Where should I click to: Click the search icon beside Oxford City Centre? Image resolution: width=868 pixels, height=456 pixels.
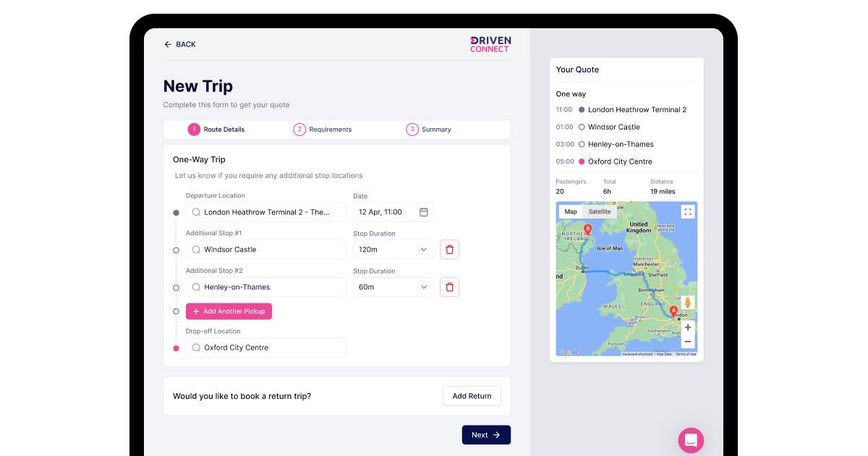[196, 347]
